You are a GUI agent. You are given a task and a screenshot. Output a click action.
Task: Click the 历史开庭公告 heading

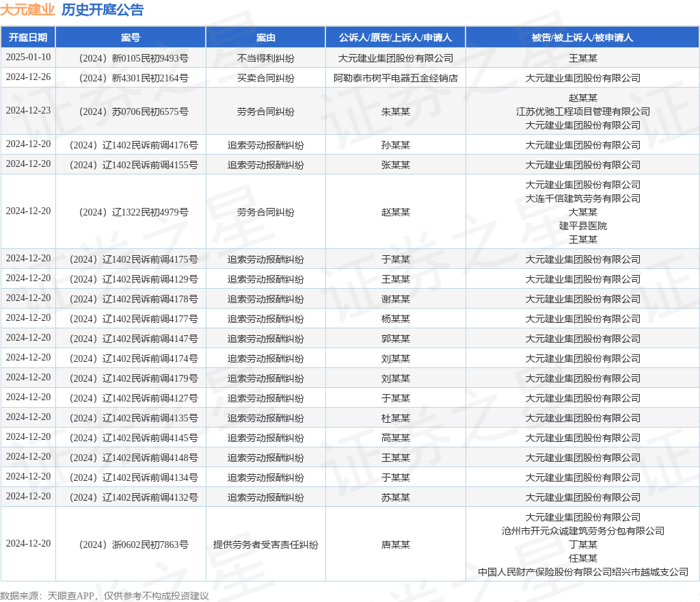103,10
